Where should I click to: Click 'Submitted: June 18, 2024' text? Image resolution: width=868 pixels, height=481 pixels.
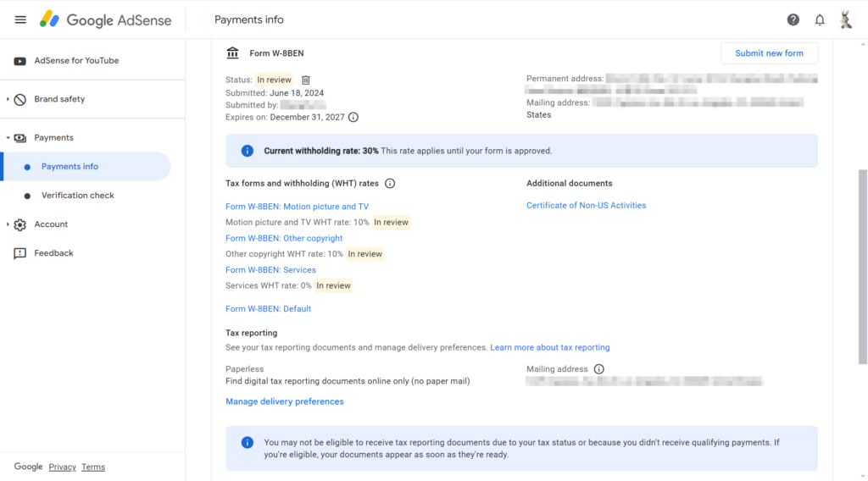275,93
